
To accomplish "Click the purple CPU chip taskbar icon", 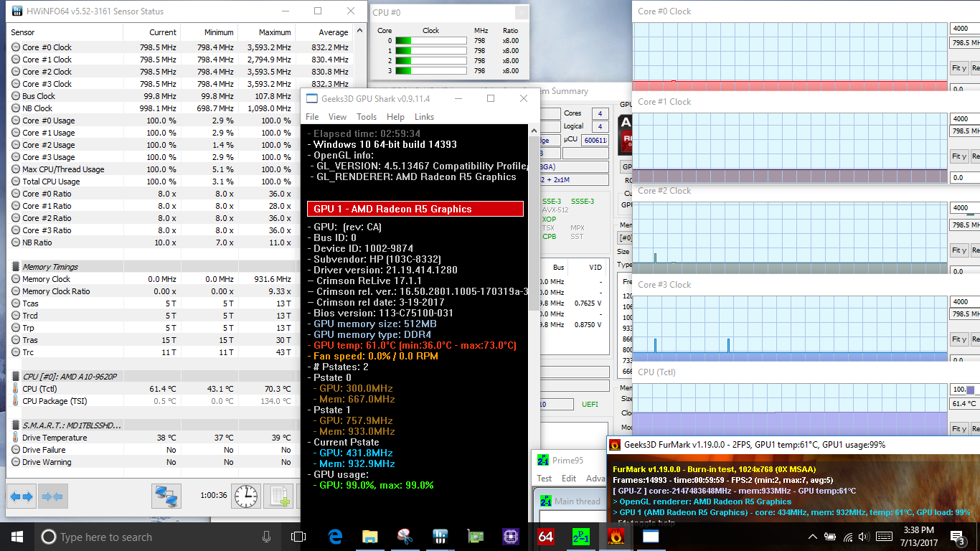I will point(510,537).
